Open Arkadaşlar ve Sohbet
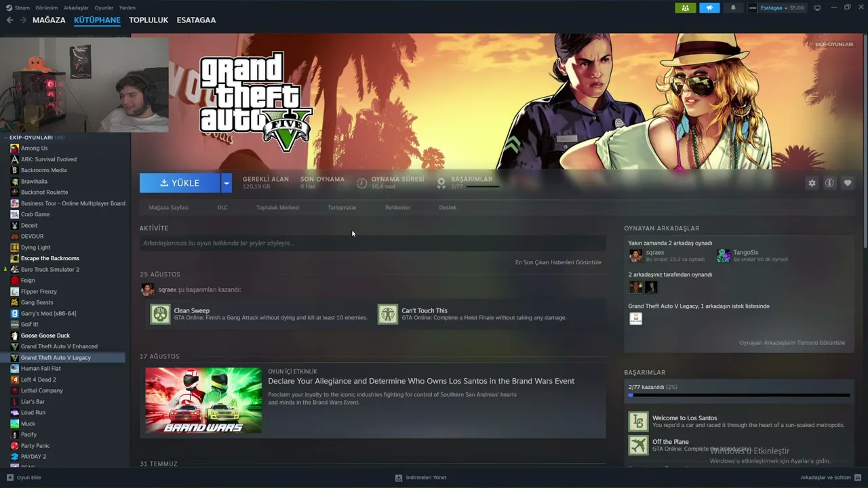Screen dimensions: 868x488 (x=829, y=477)
